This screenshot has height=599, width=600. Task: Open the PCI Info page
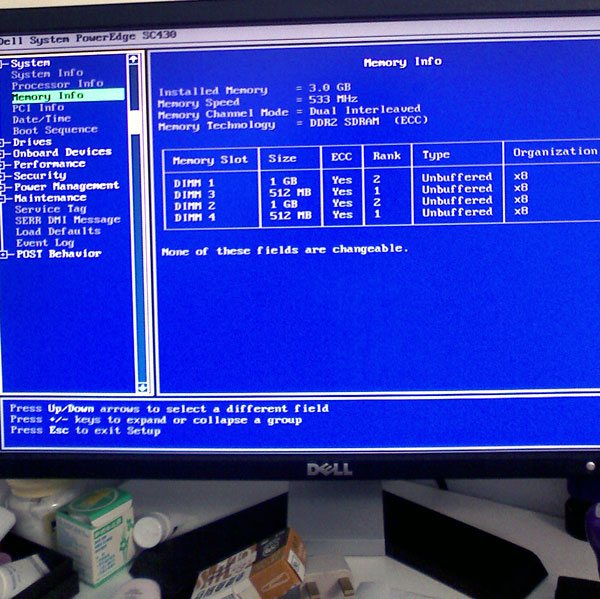pyautogui.click(x=38, y=107)
